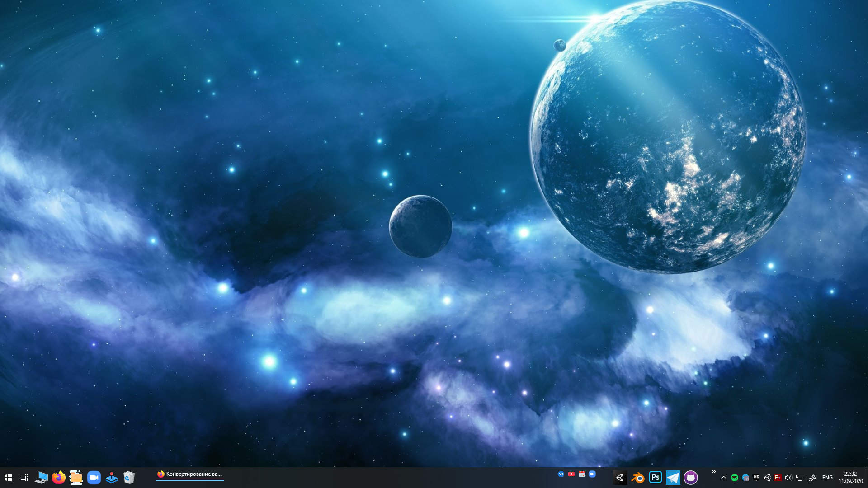868x488 pixels.
Task: Show hidden system tray icons
Action: coord(724,478)
